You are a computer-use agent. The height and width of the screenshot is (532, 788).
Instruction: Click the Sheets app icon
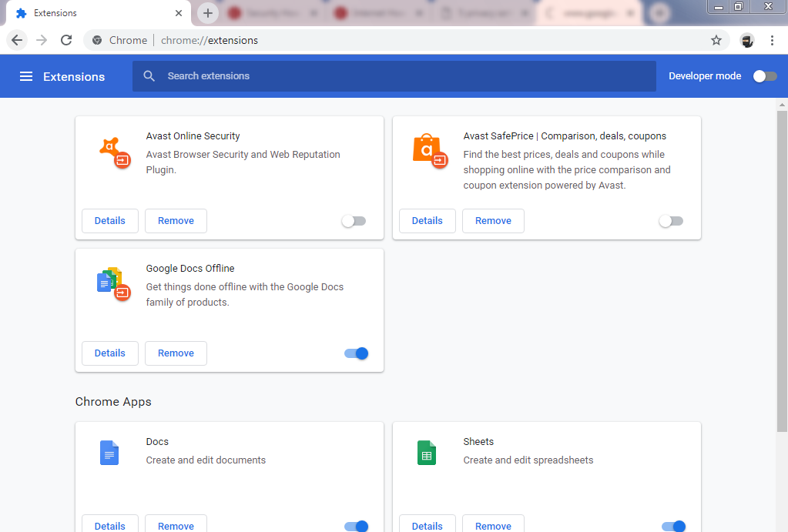click(x=427, y=453)
